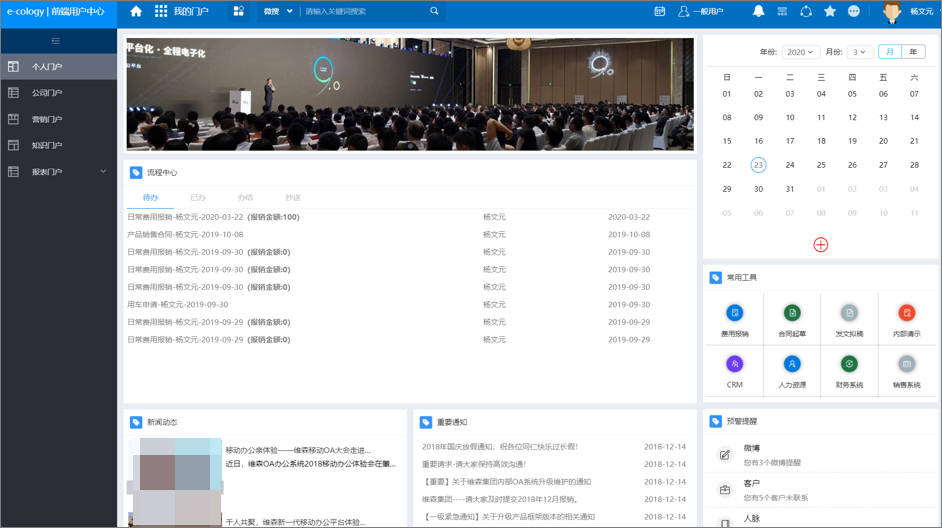Click the magnifier search icon
This screenshot has width=942, height=528.
point(434,11)
